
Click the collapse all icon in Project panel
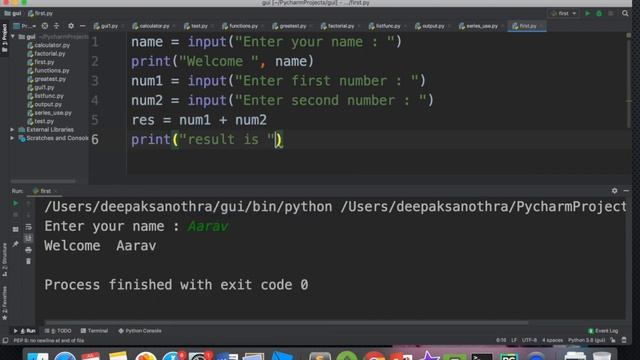click(57, 26)
